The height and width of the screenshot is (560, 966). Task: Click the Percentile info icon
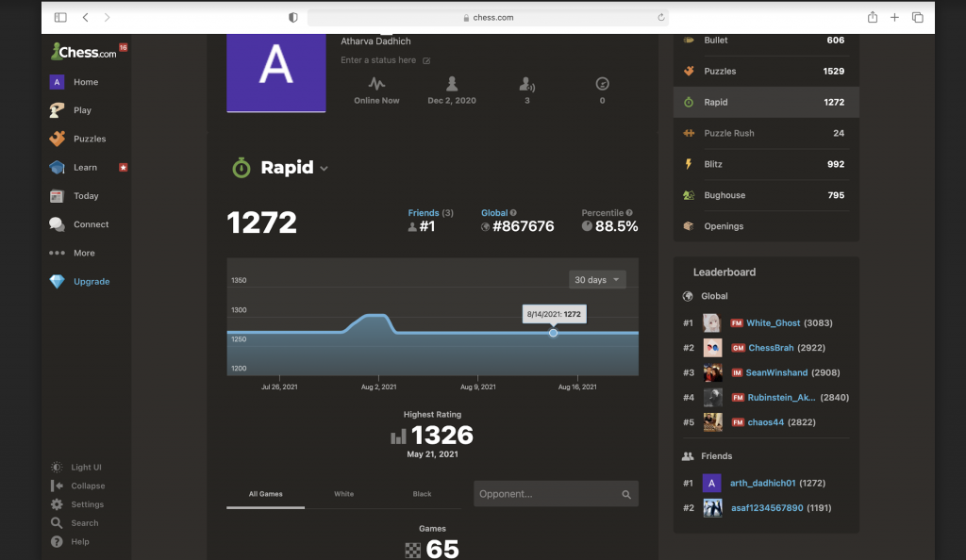[x=629, y=213]
